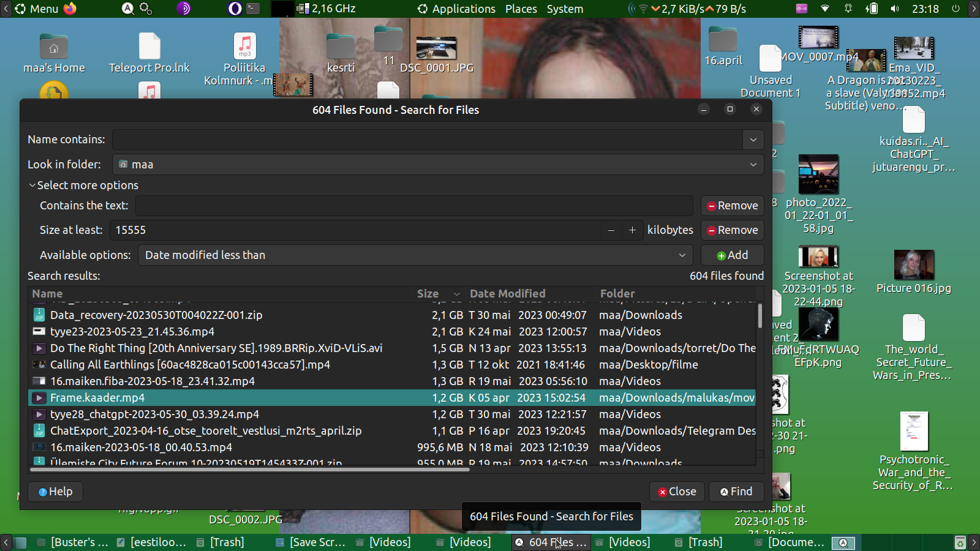The height and width of the screenshot is (551, 980).
Task: Click the volume speaker icon in system tray
Action: (895, 9)
